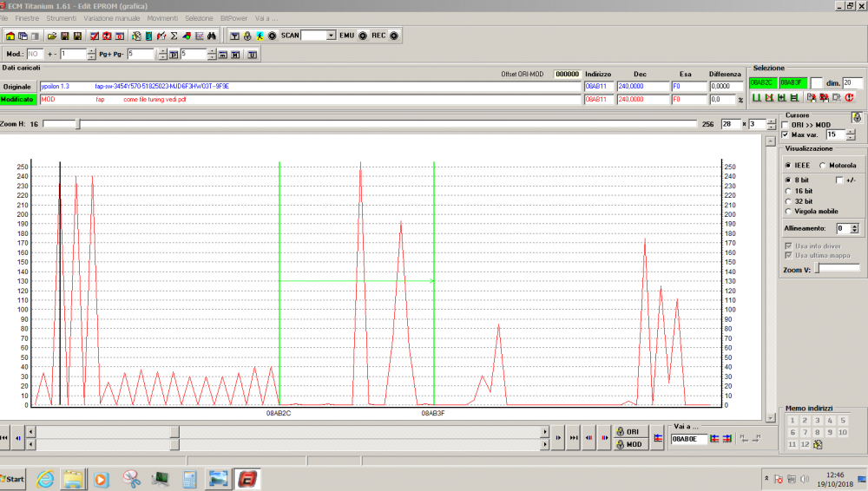Click the home icon in toolbar
This screenshot has height=491, width=868.
(10, 36)
